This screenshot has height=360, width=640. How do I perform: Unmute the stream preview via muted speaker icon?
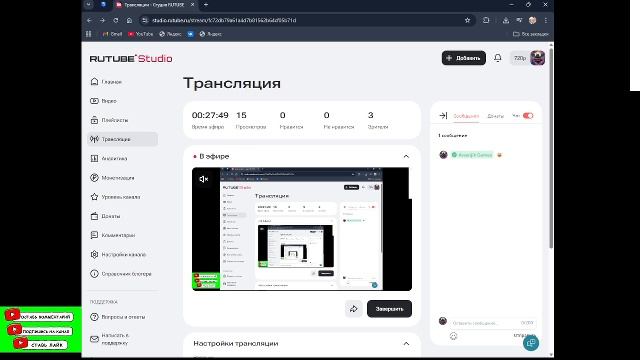point(204,179)
